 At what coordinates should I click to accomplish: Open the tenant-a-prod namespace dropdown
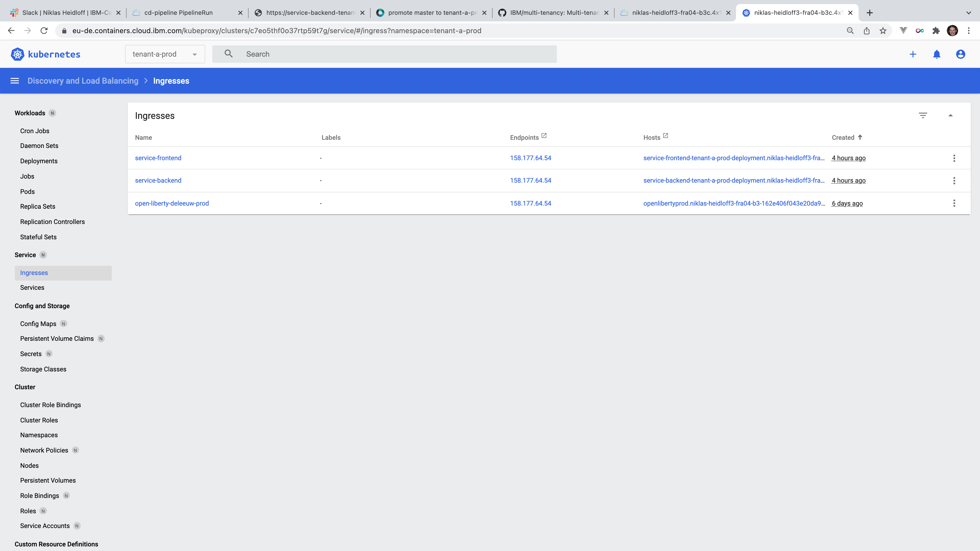pyautogui.click(x=165, y=54)
